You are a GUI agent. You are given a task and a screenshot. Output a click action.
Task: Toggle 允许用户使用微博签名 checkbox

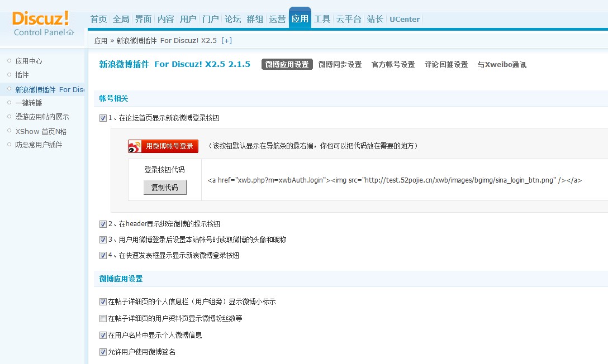[103, 352]
